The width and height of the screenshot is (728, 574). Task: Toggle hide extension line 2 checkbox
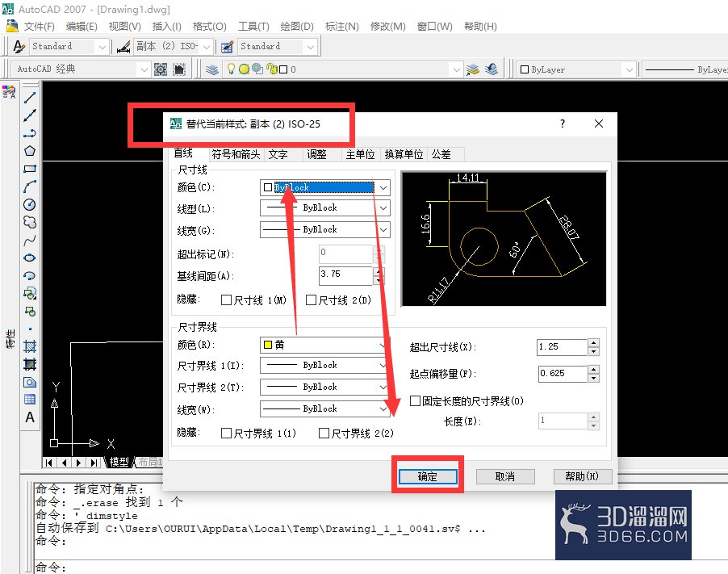click(x=324, y=434)
